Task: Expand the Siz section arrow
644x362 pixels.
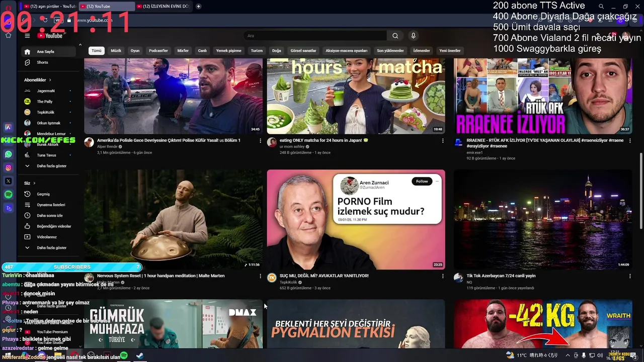Action: click(34, 183)
